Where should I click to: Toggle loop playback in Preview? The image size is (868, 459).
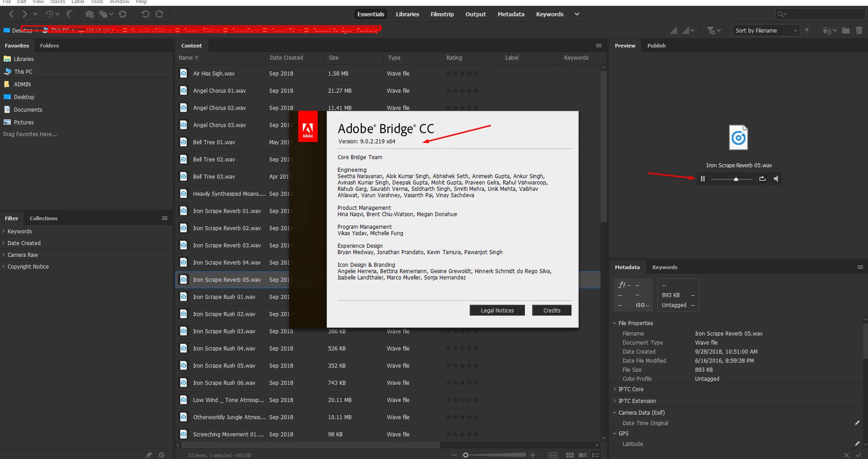point(763,179)
